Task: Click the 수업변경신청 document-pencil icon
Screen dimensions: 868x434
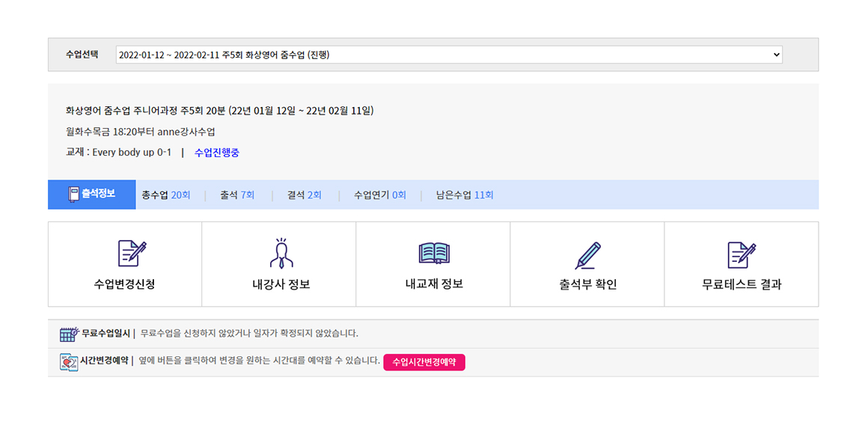Action: click(132, 254)
